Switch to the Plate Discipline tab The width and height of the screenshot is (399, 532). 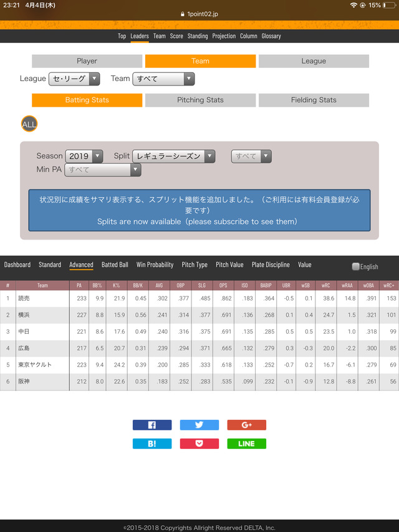pos(271,264)
